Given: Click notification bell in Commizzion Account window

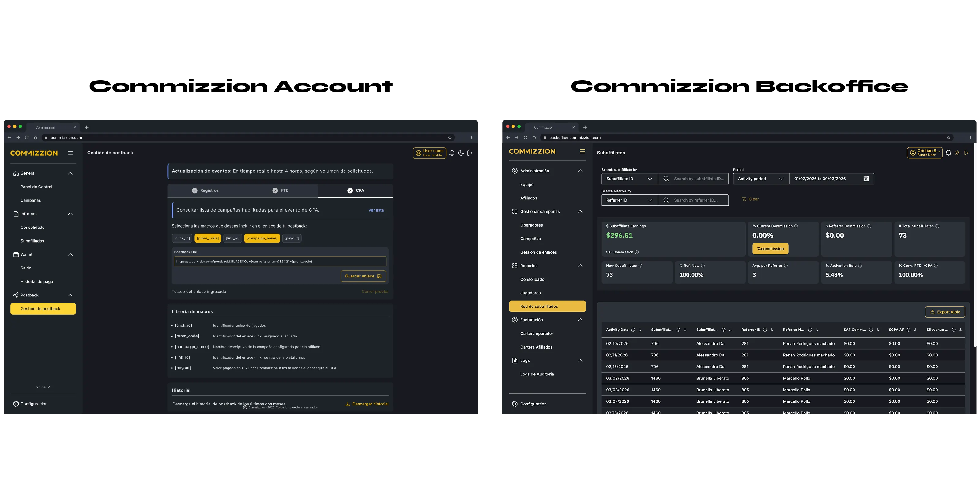Looking at the screenshot, I should point(452,153).
